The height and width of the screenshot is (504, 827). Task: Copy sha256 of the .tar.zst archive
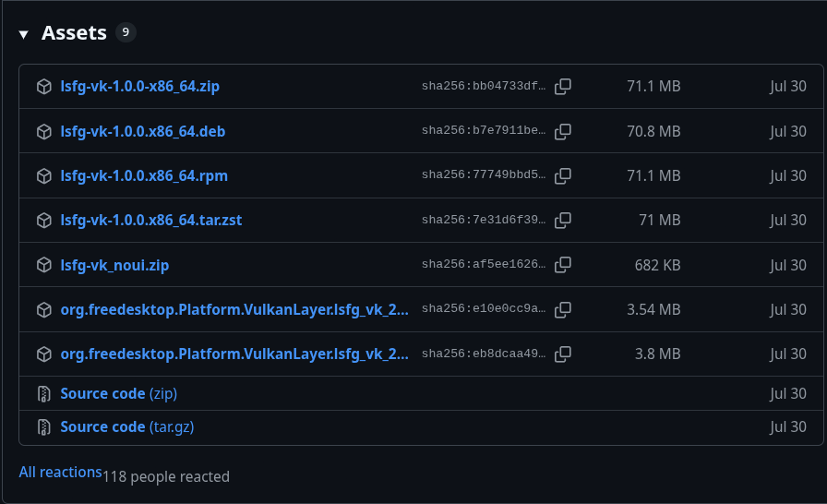[563, 220]
